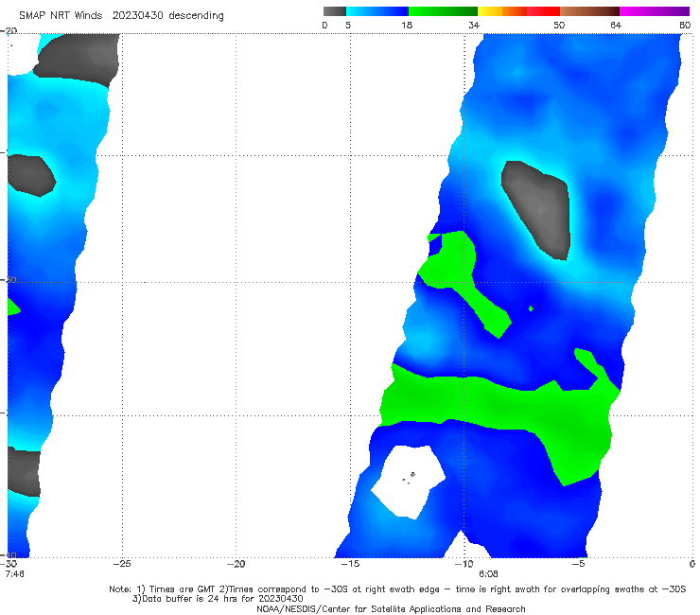Viewport: 700px width, 615px height.
Task: Click the longitude label -20 on the bottom axis
Action: tap(236, 564)
